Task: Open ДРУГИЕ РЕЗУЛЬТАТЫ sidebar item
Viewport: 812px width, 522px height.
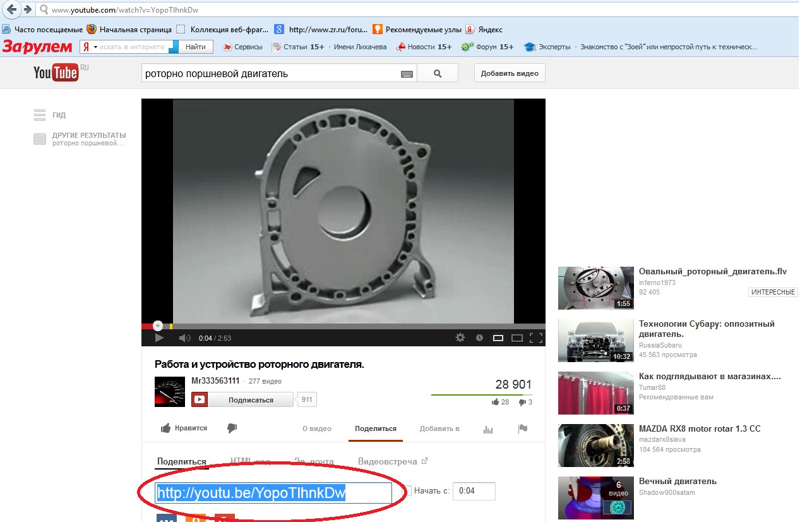Action: [80, 139]
